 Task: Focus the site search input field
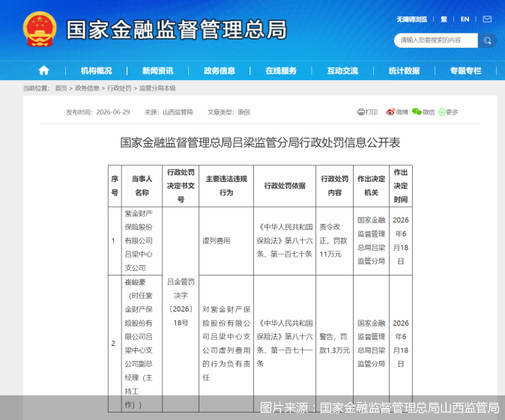click(436, 40)
